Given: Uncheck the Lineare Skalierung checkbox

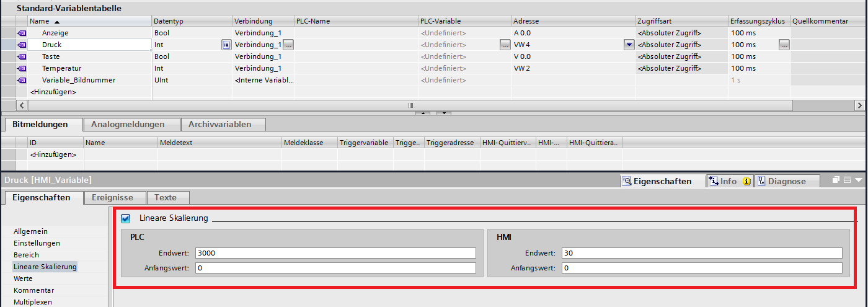Looking at the screenshot, I should pos(126,218).
